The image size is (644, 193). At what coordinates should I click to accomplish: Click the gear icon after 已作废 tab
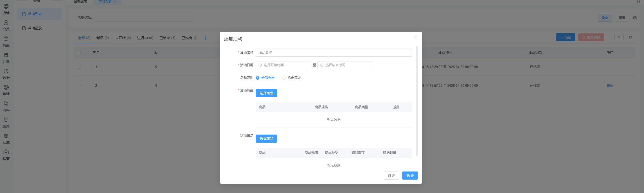tap(206, 38)
